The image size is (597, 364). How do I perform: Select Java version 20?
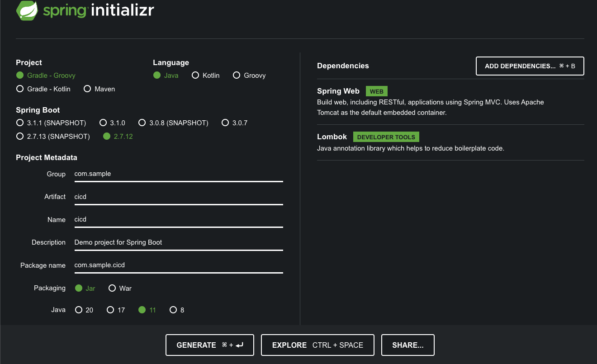84,310
